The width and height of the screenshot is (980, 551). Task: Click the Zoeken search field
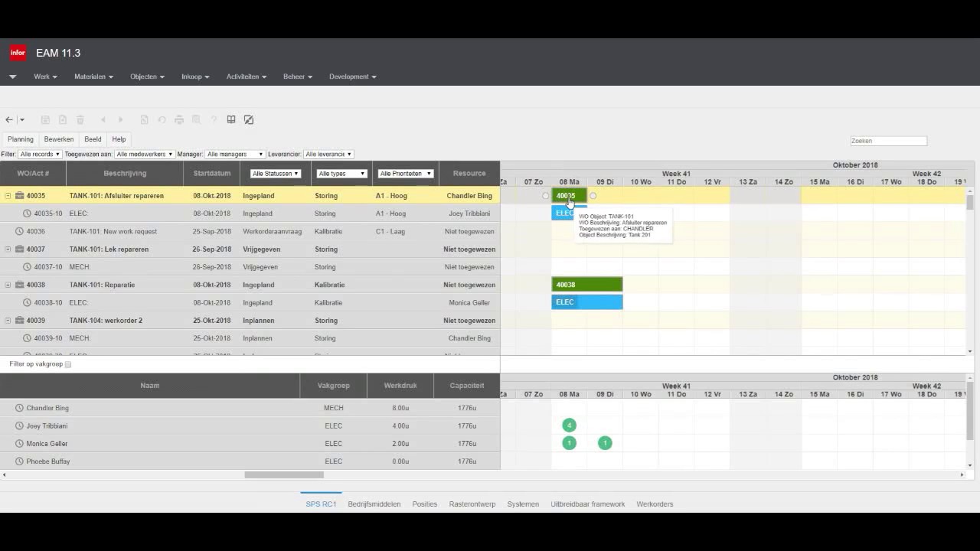(889, 141)
